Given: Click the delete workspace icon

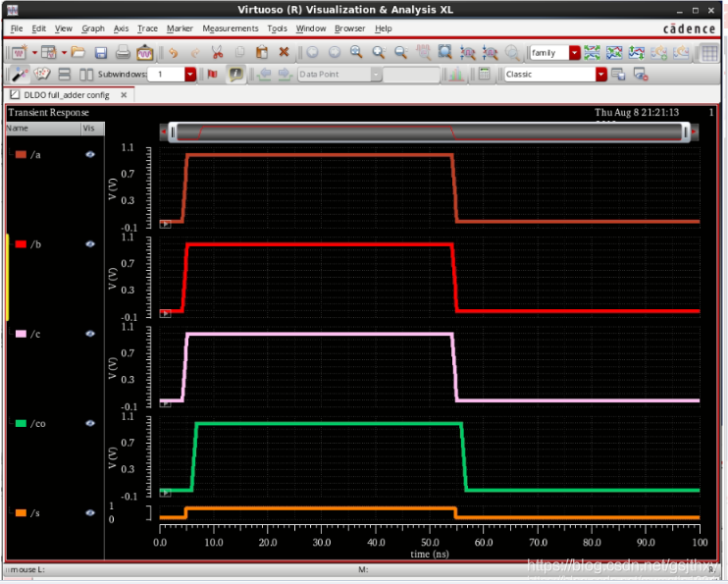Looking at the screenshot, I should 641,75.
